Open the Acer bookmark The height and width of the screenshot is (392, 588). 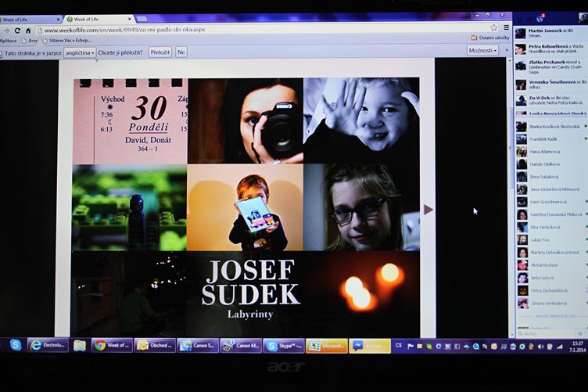click(x=30, y=41)
